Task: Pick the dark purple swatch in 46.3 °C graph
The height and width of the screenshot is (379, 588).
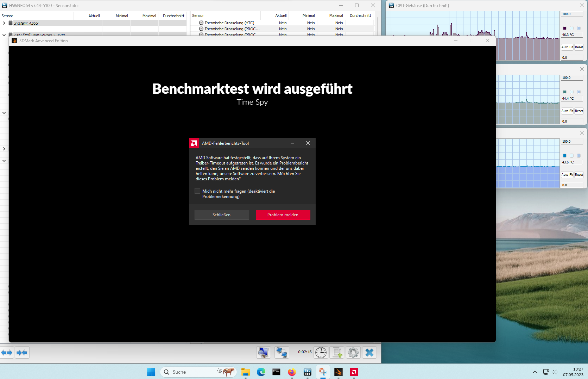Action: (x=564, y=28)
